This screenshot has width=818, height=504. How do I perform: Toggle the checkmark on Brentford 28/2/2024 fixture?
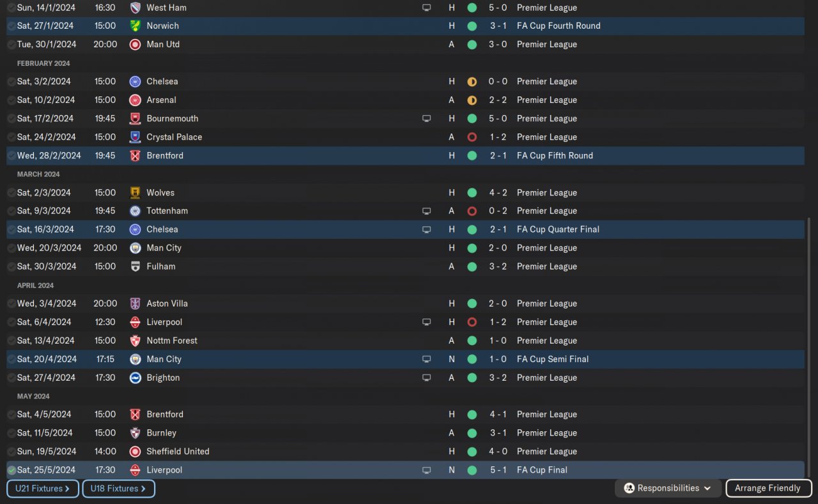pyautogui.click(x=12, y=156)
